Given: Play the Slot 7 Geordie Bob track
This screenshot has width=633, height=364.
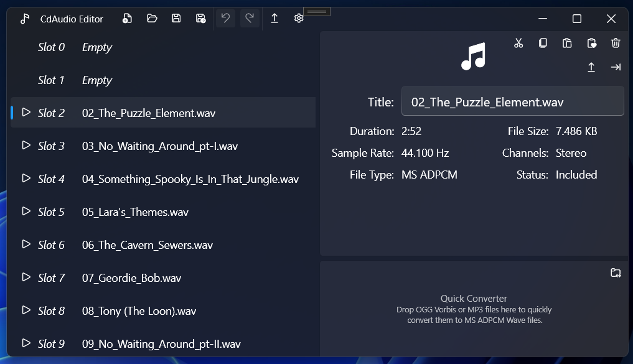Looking at the screenshot, I should coord(26,278).
